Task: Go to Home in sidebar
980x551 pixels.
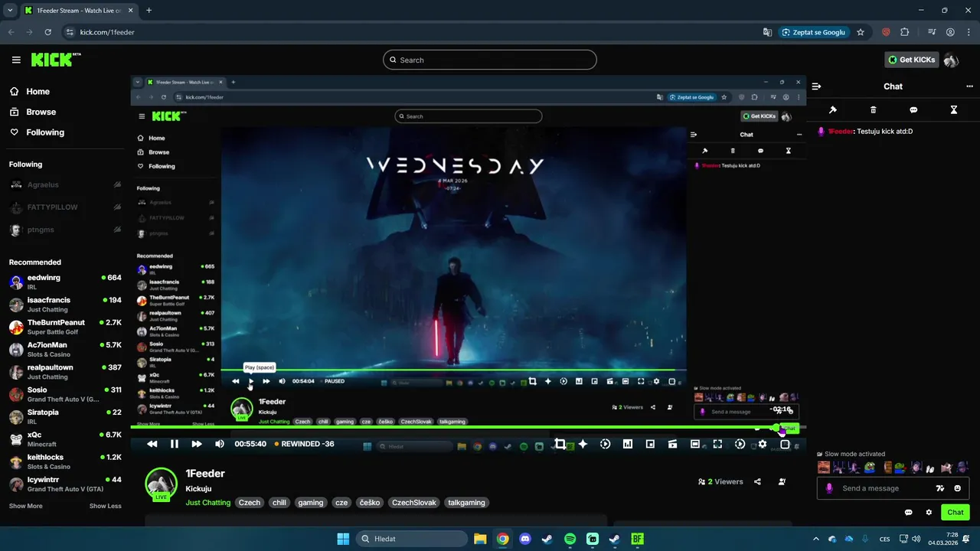Action: point(38,91)
